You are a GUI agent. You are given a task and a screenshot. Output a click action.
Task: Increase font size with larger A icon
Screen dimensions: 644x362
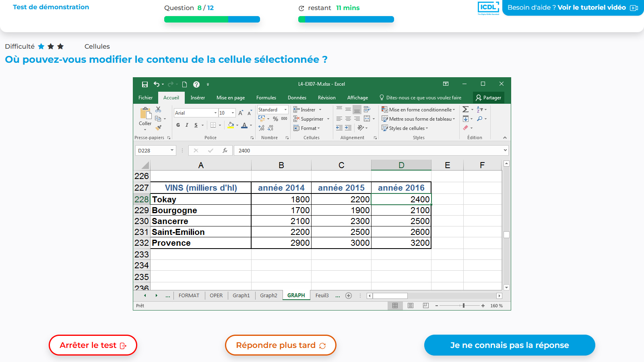click(241, 113)
